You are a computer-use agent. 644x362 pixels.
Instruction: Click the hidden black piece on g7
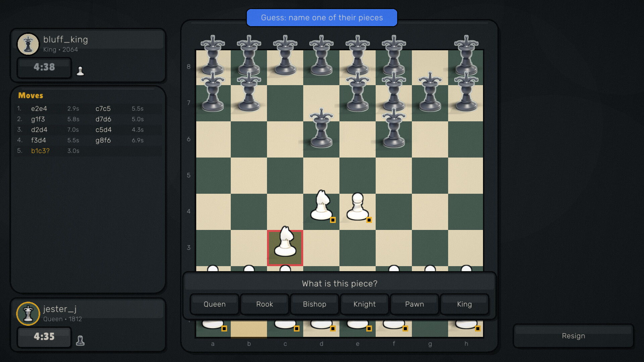click(x=430, y=92)
